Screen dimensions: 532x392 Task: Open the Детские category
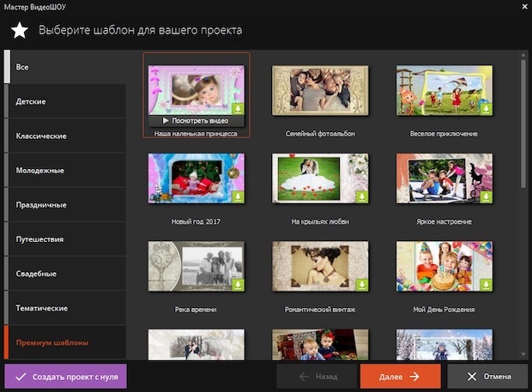[65, 101]
